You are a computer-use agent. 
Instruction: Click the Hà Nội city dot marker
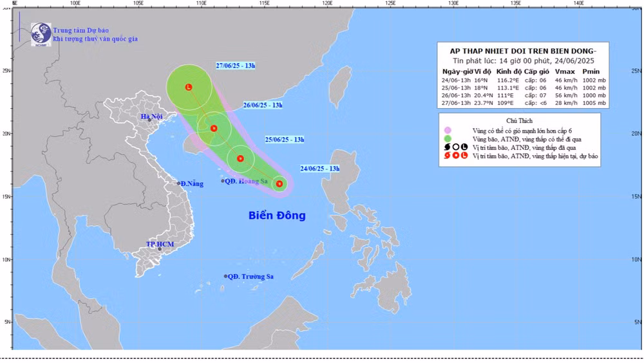[149, 120]
